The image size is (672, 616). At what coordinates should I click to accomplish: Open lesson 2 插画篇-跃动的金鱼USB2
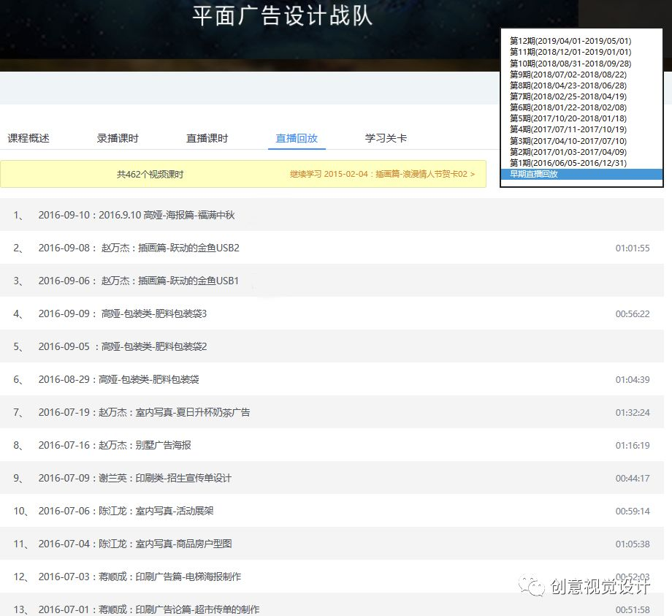[x=332, y=248]
